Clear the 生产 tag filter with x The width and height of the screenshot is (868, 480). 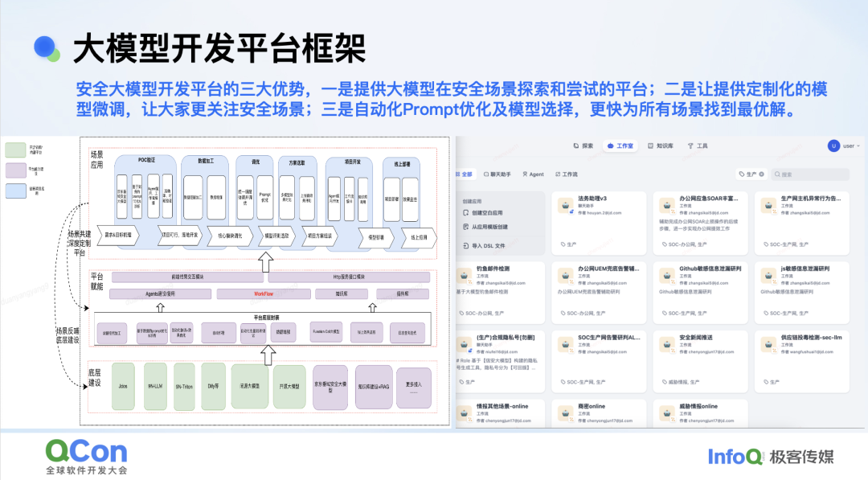click(x=762, y=174)
